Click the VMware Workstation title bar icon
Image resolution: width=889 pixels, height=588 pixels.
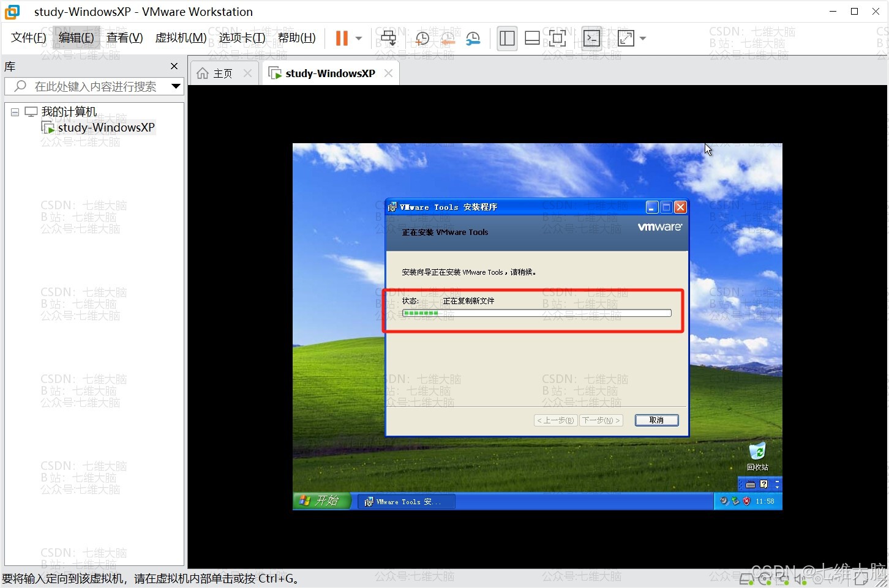12,12
